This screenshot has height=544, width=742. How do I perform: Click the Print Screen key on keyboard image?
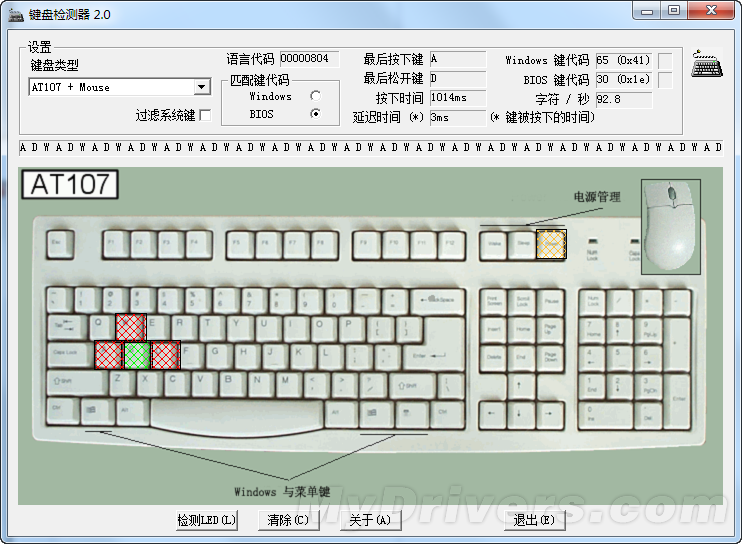(494, 302)
